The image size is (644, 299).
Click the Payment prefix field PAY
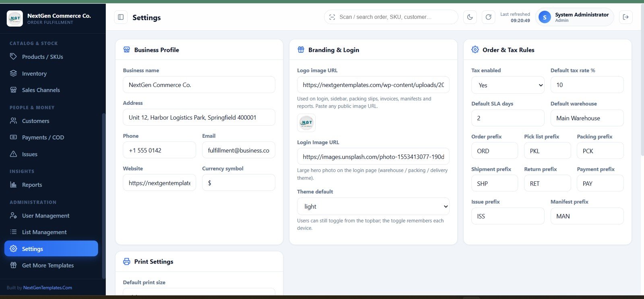click(x=600, y=183)
